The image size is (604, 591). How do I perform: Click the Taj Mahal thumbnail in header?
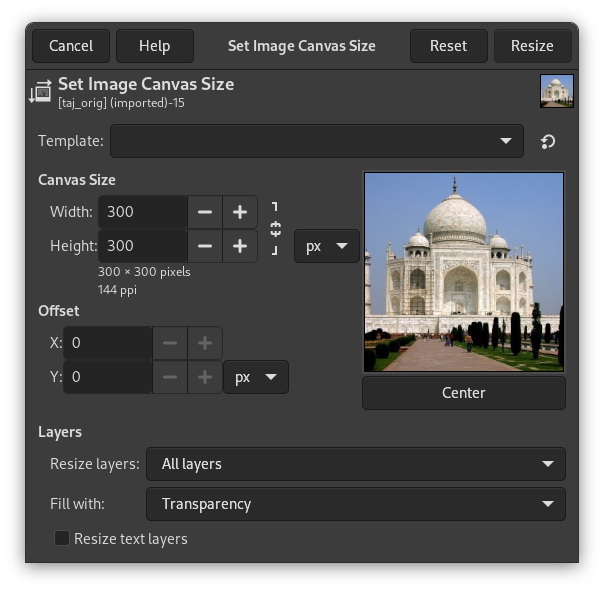[x=556, y=92]
